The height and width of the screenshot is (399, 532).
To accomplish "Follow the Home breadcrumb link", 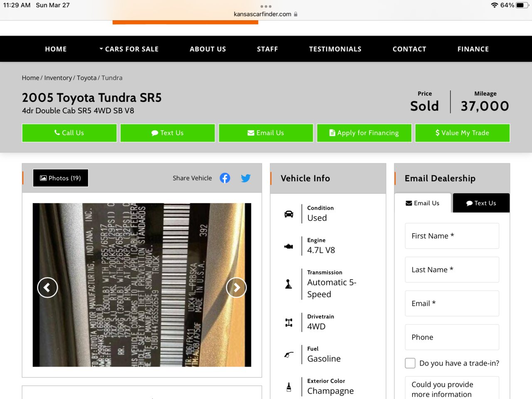I will [30, 78].
